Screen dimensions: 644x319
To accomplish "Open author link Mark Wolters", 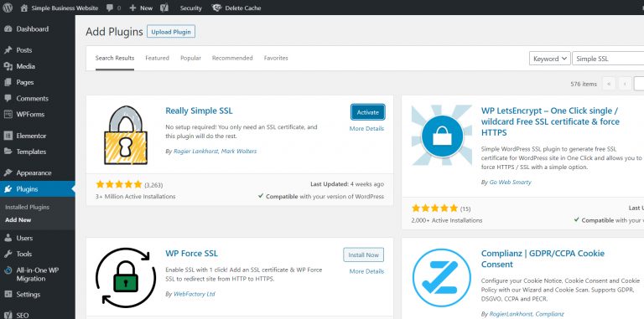I will pos(239,152).
